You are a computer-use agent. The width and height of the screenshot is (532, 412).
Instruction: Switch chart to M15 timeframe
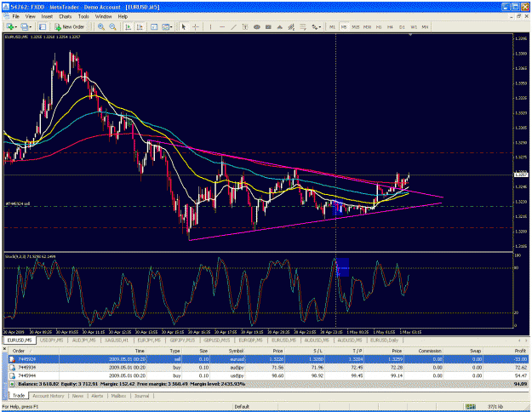356,26
